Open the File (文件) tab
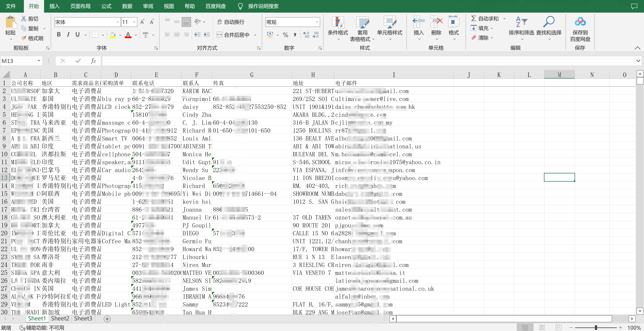The height and width of the screenshot is (331, 644). point(11,6)
